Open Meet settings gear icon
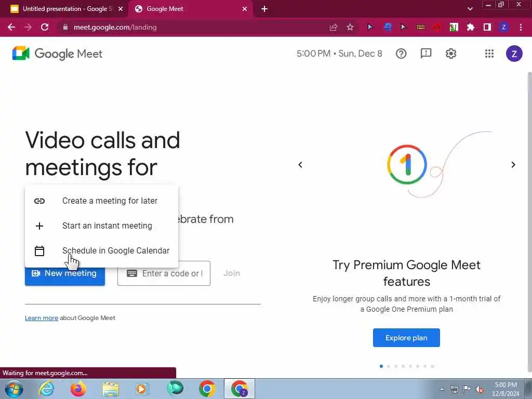 click(450, 54)
